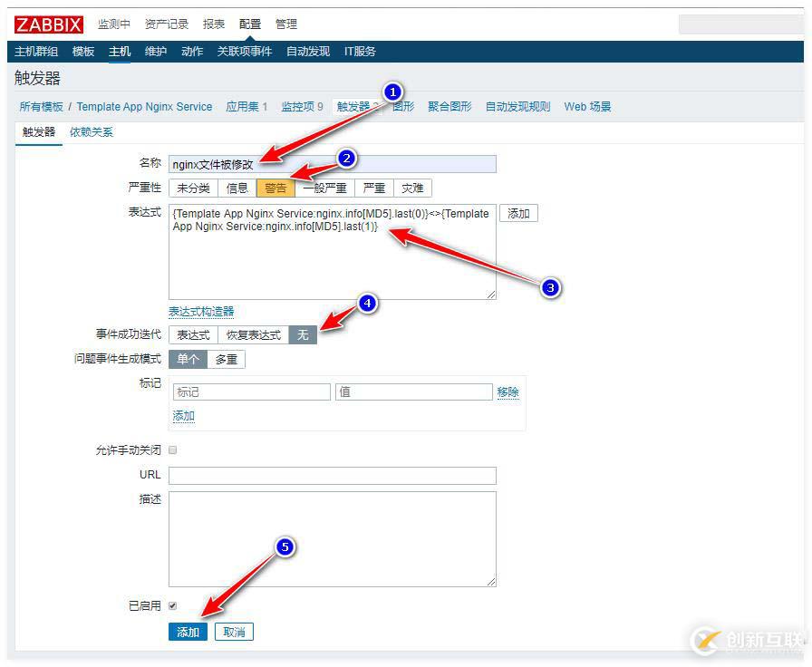Image resolution: width=812 pixels, height=667 pixels.
Task: Open the 资产记录 top menu
Action: click(166, 24)
